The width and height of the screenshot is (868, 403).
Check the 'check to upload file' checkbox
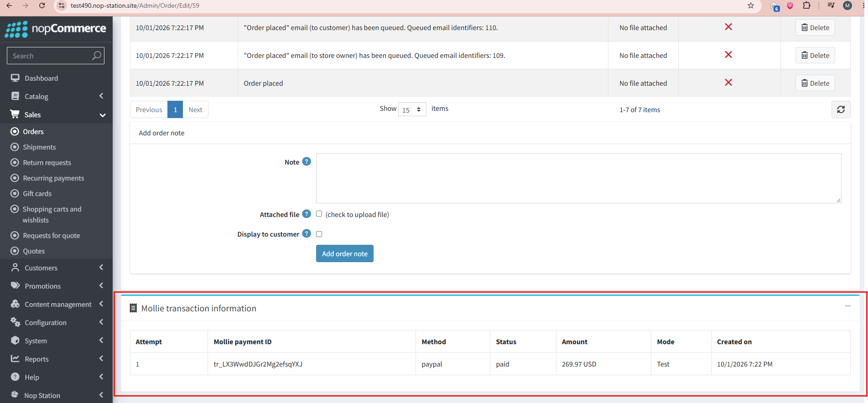pos(319,214)
